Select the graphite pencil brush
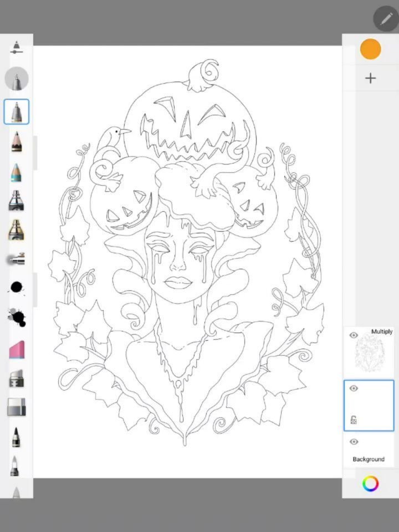 click(16, 141)
